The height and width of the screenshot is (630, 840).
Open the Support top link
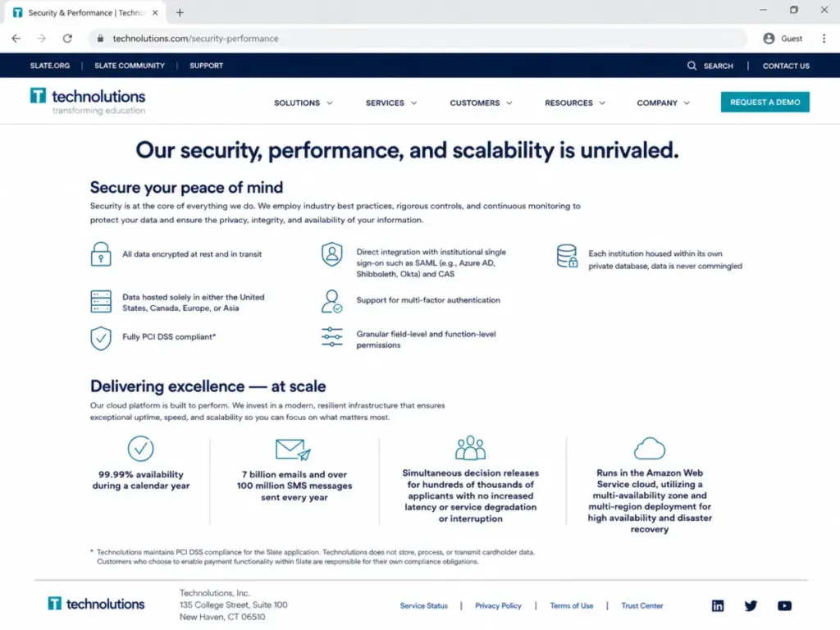206,66
